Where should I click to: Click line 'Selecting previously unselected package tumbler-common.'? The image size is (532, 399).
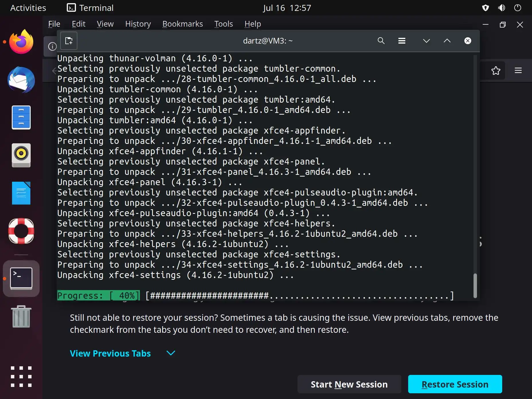pyautogui.click(x=199, y=69)
